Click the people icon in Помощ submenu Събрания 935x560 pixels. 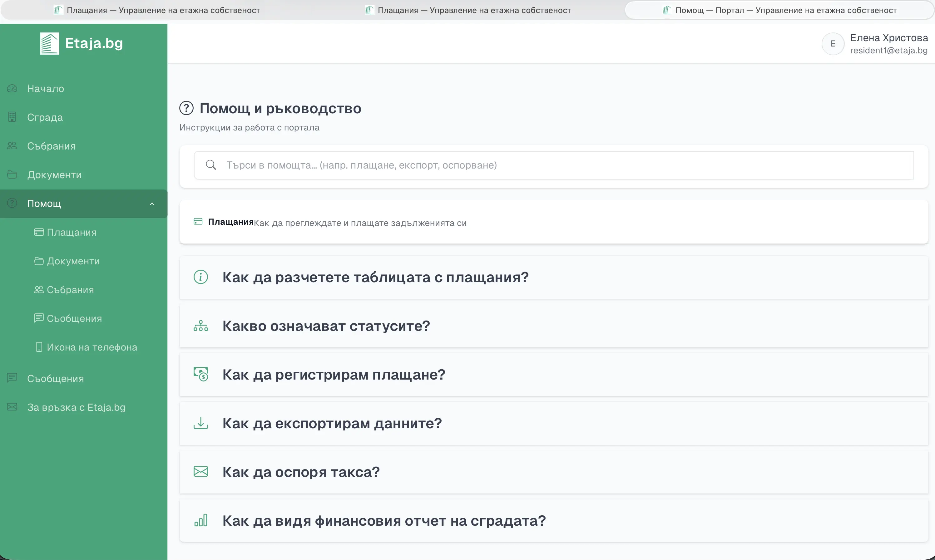click(39, 289)
